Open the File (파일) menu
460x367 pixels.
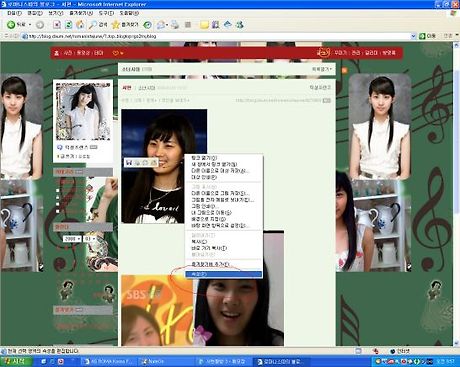click(14, 13)
